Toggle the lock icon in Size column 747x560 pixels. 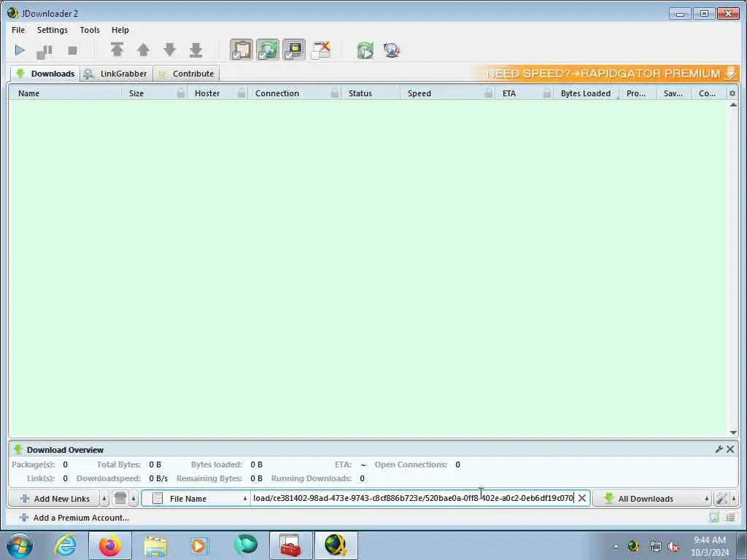(x=181, y=93)
